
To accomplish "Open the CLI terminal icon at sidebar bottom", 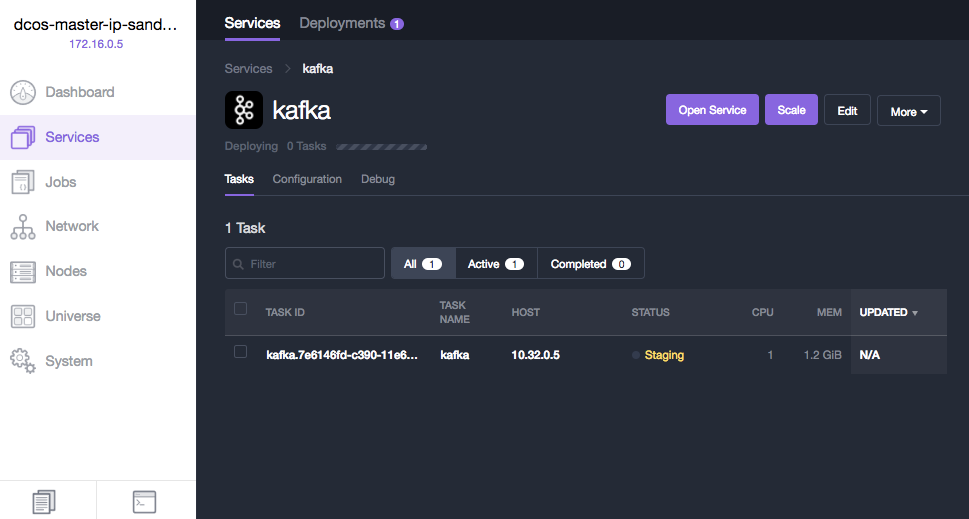I will (145, 502).
